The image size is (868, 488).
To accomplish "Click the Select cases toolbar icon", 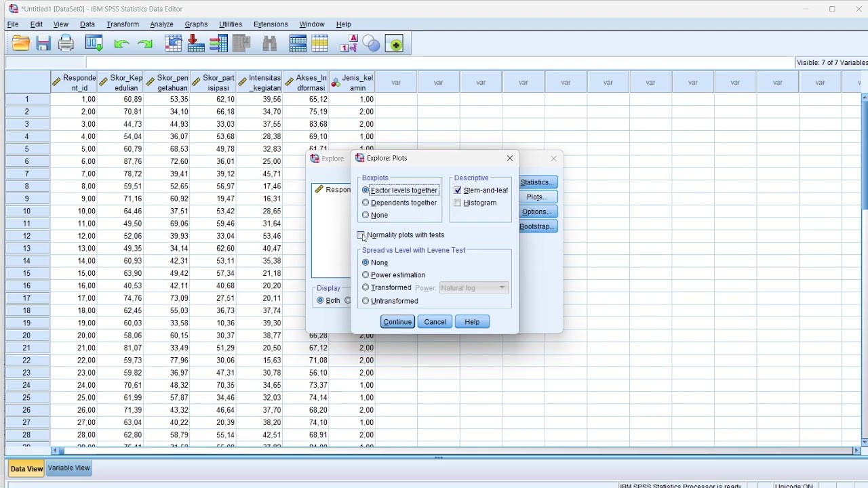I will pos(320,44).
